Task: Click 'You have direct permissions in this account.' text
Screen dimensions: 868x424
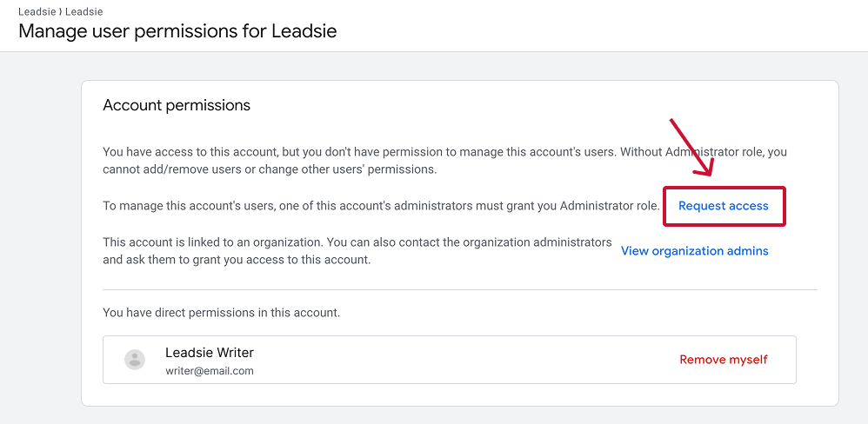Action: pyautogui.click(x=222, y=312)
